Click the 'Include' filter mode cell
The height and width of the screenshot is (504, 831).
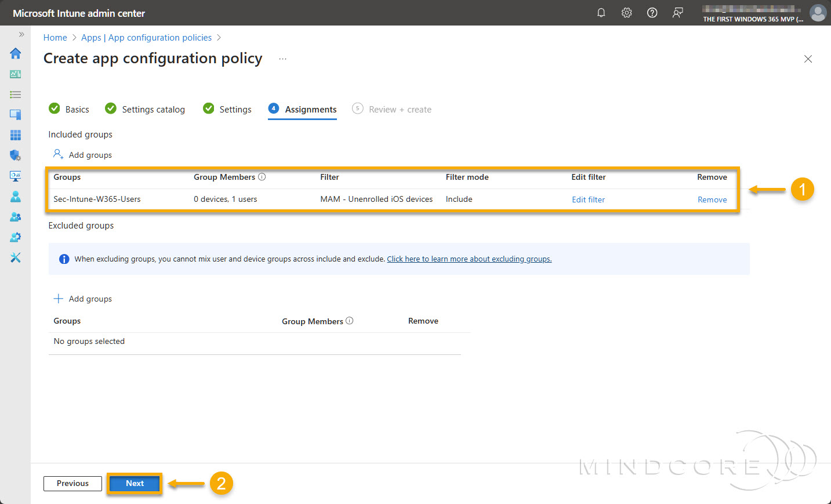click(459, 199)
